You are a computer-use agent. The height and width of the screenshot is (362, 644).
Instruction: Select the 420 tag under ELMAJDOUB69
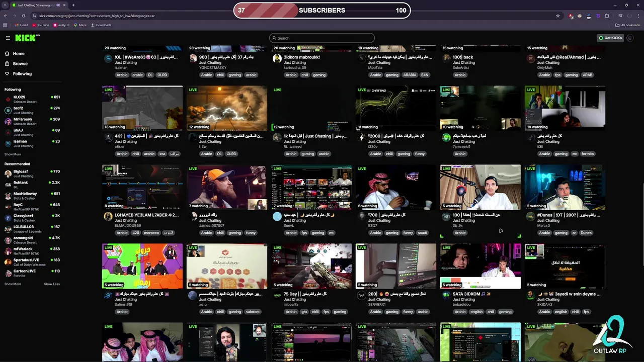[137, 233]
